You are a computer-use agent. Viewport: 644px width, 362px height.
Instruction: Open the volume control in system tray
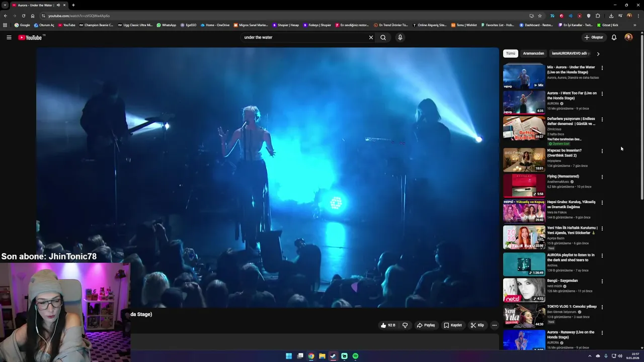point(620,356)
